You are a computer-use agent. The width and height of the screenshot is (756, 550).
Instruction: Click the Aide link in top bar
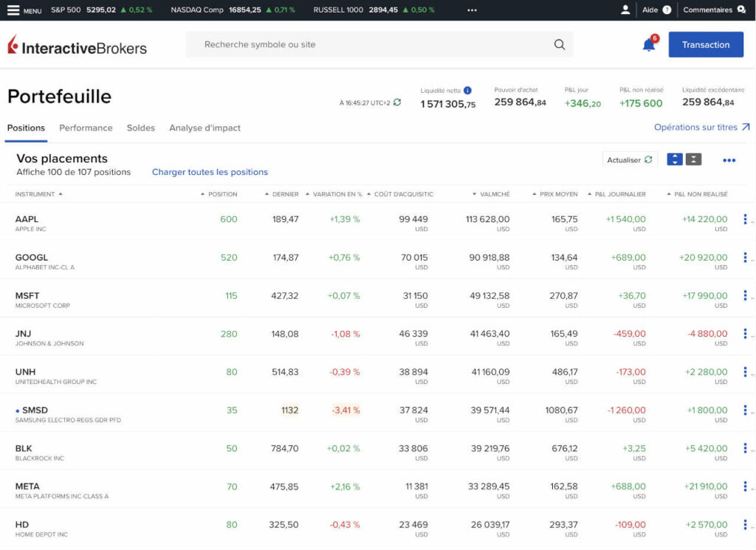click(650, 10)
